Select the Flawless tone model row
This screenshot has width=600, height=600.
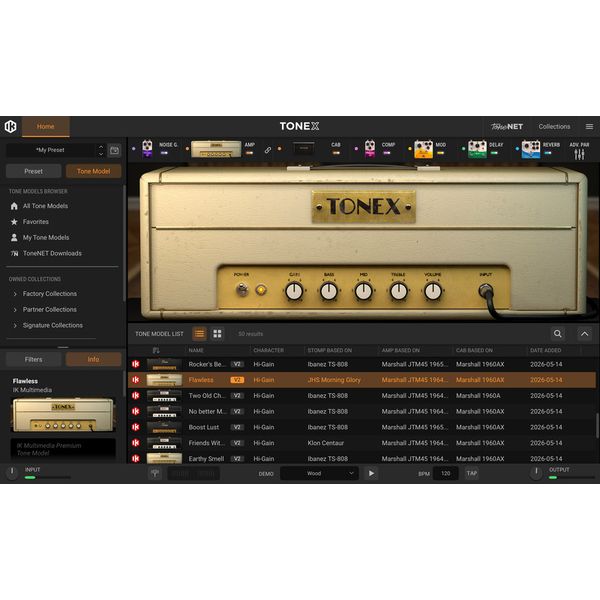pyautogui.click(x=362, y=380)
